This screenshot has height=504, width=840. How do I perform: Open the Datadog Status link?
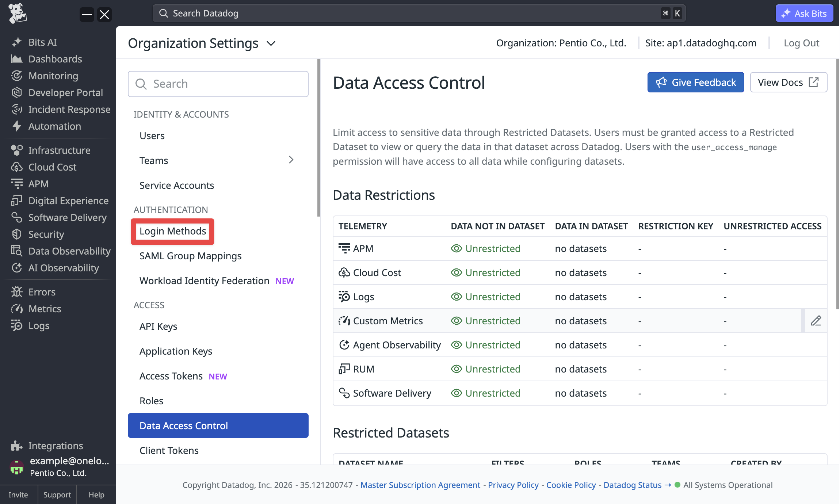(x=637, y=485)
